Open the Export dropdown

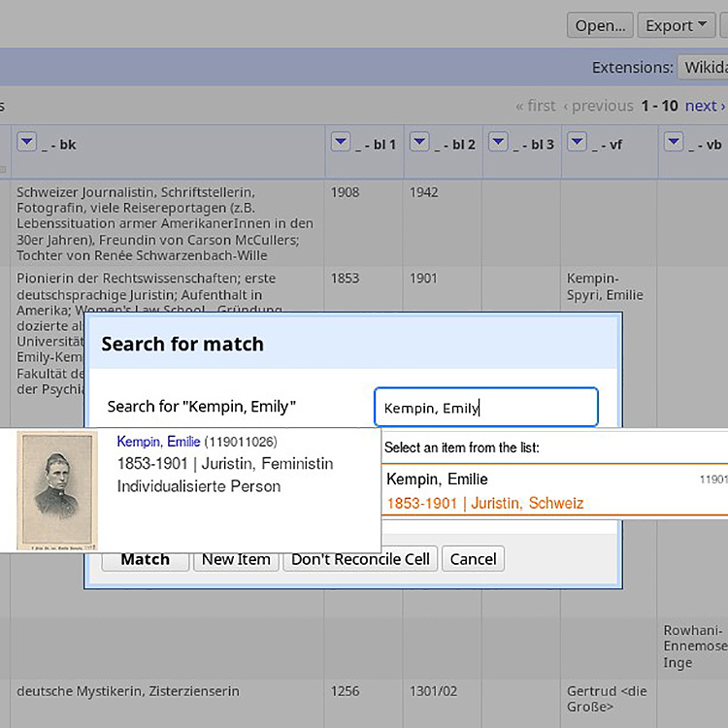click(676, 25)
